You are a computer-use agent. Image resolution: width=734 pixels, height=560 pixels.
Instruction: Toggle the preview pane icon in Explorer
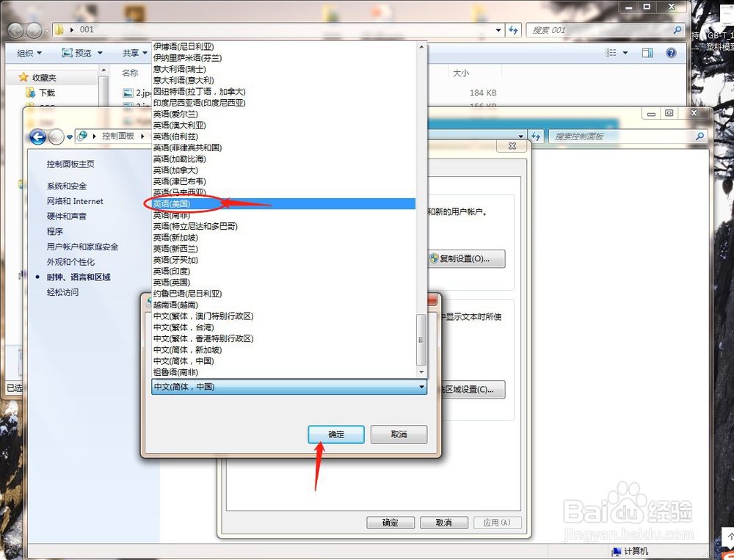647,52
